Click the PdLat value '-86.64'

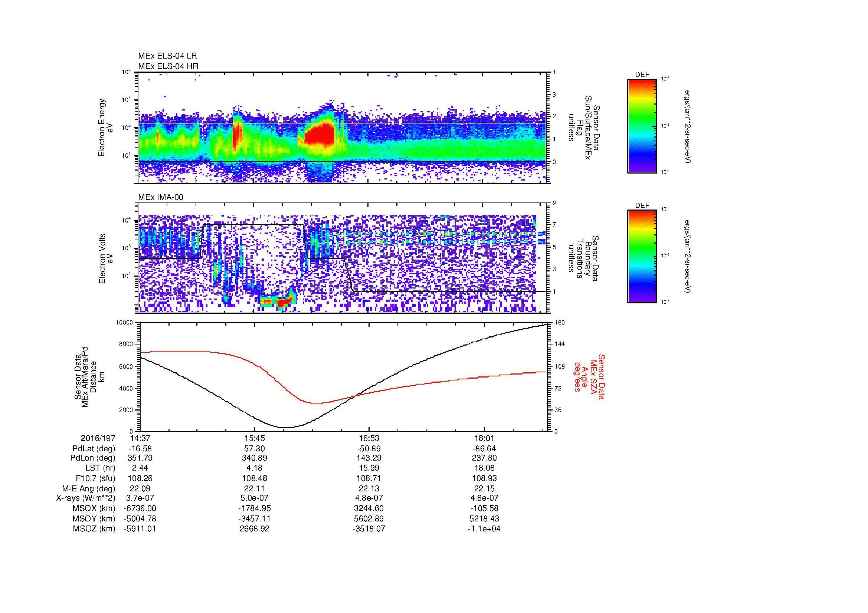point(484,449)
